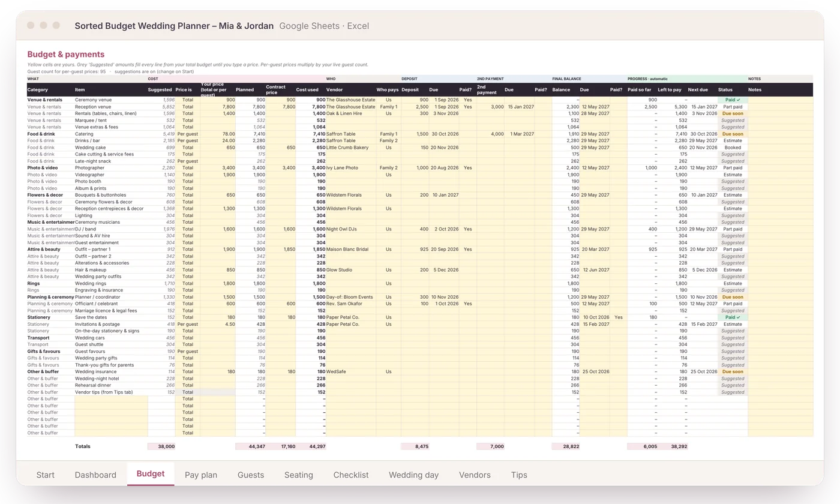The image size is (840, 504).
Task: Select the Budget sheet tab
Action: 151,474
